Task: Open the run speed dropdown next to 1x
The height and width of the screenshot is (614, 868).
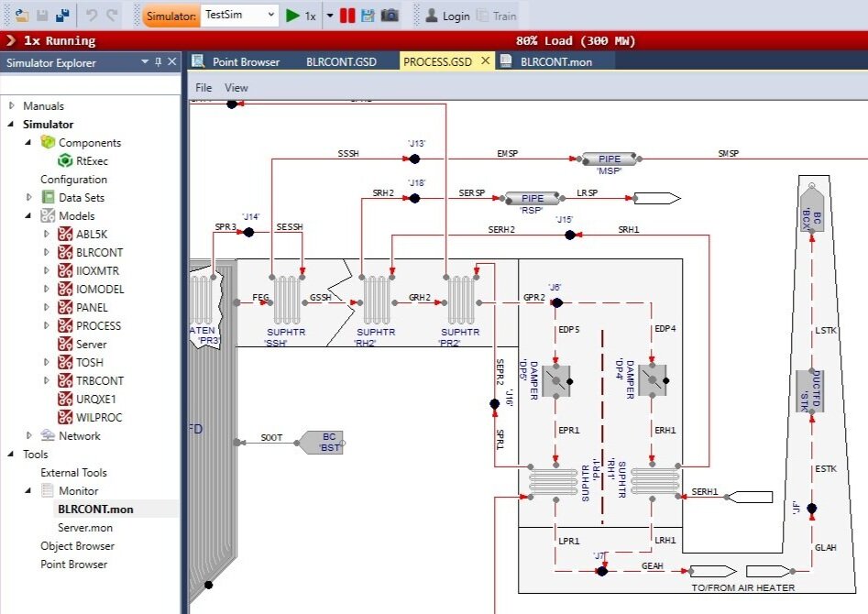Action: [329, 15]
